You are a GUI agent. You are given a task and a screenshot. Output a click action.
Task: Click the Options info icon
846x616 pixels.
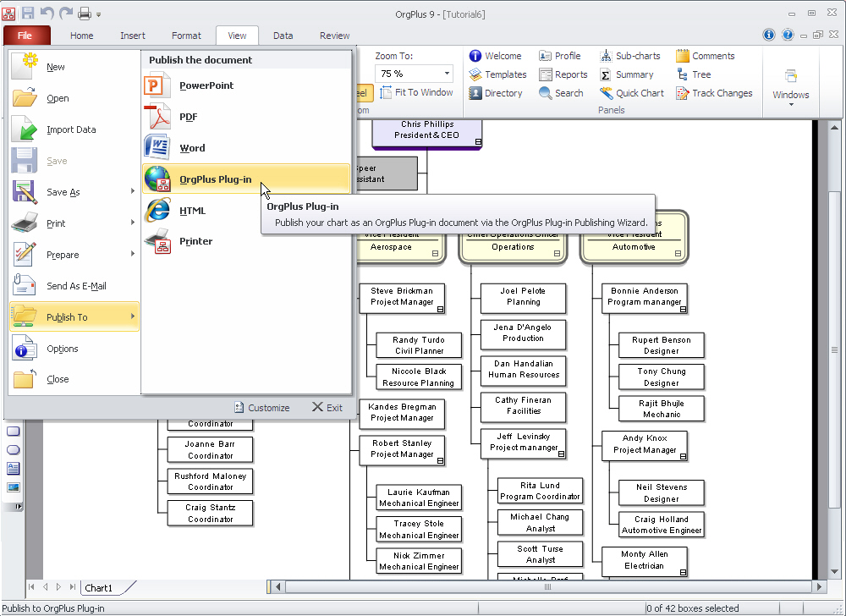pyautogui.click(x=25, y=349)
